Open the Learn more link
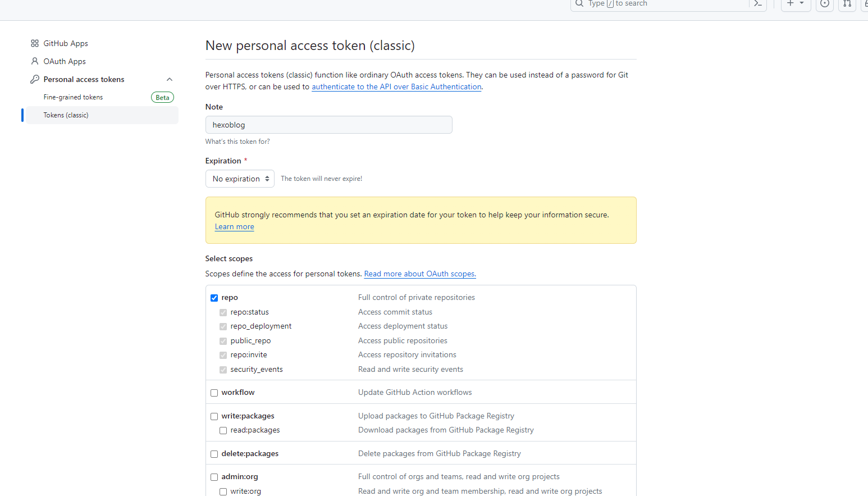Screen dimensions: 868x496 (x=234, y=227)
